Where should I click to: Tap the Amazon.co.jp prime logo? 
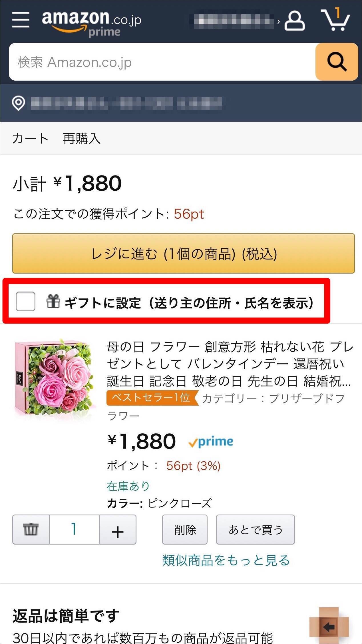click(x=91, y=23)
